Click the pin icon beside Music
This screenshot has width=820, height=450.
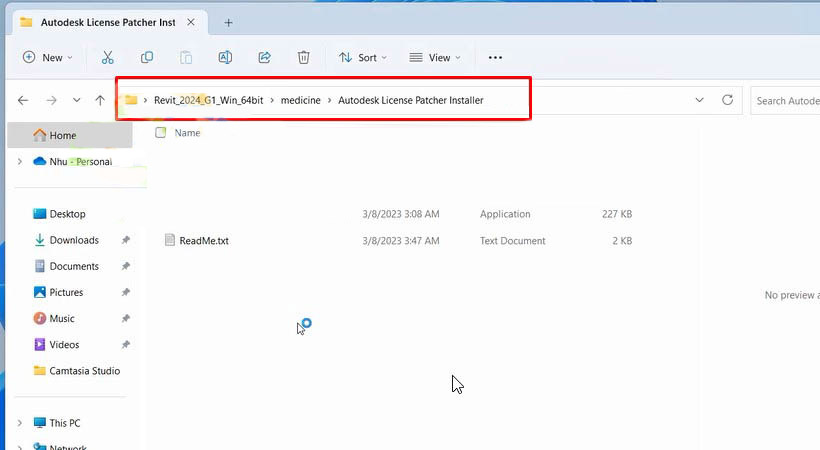click(126, 319)
